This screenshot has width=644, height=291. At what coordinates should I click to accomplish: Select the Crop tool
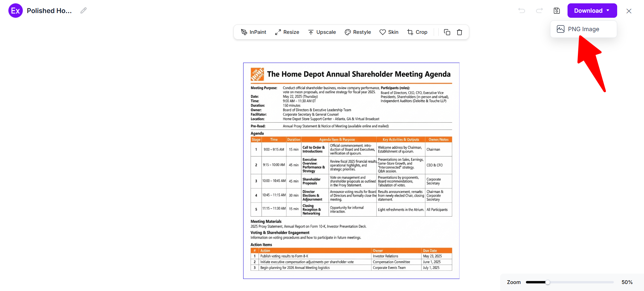click(417, 32)
